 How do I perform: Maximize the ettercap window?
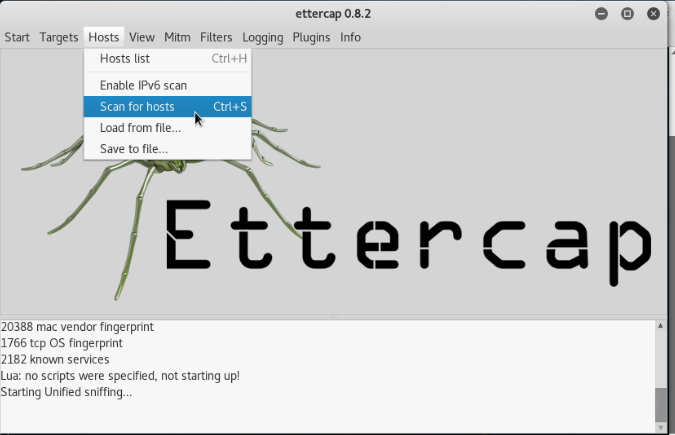point(627,14)
